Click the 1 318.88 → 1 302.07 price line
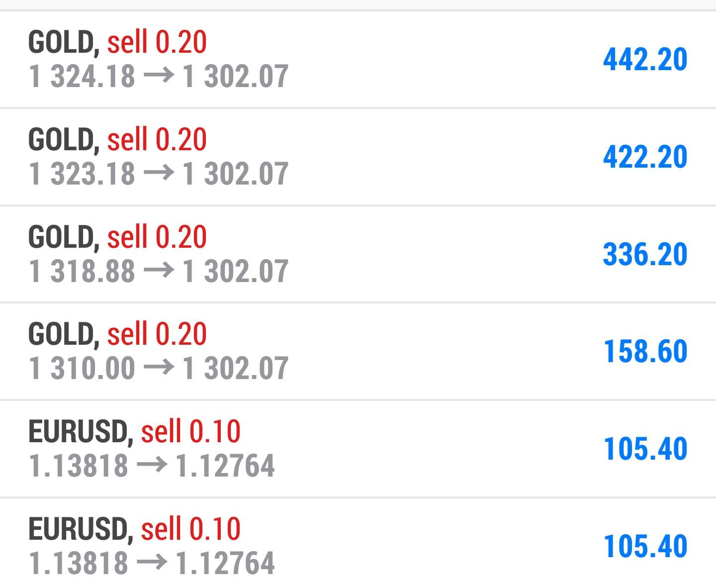This screenshot has width=716, height=588. coord(159,272)
